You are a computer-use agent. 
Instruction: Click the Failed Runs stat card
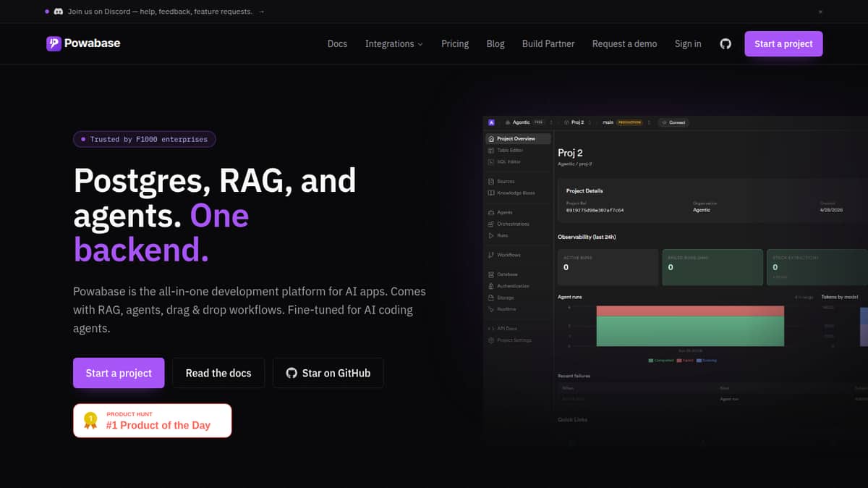pyautogui.click(x=712, y=266)
